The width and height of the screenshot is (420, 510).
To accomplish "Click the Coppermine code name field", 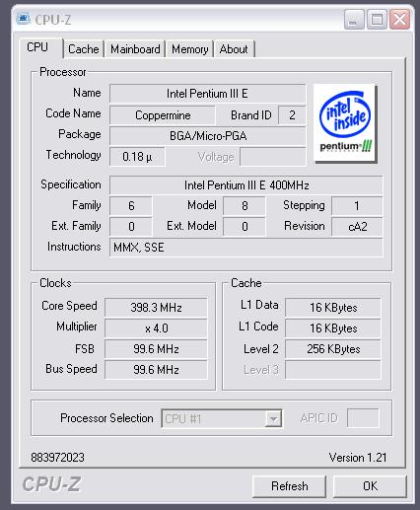I will pos(163,115).
